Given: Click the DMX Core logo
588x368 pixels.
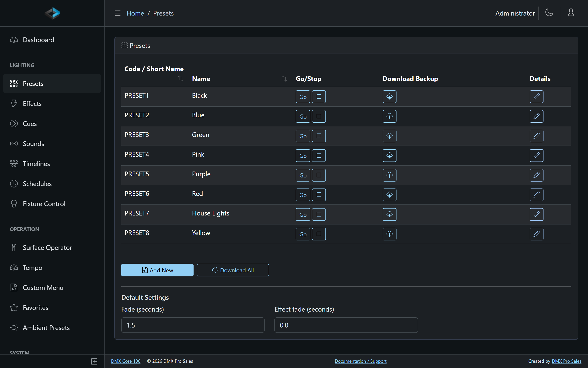Looking at the screenshot, I should 52,13.
